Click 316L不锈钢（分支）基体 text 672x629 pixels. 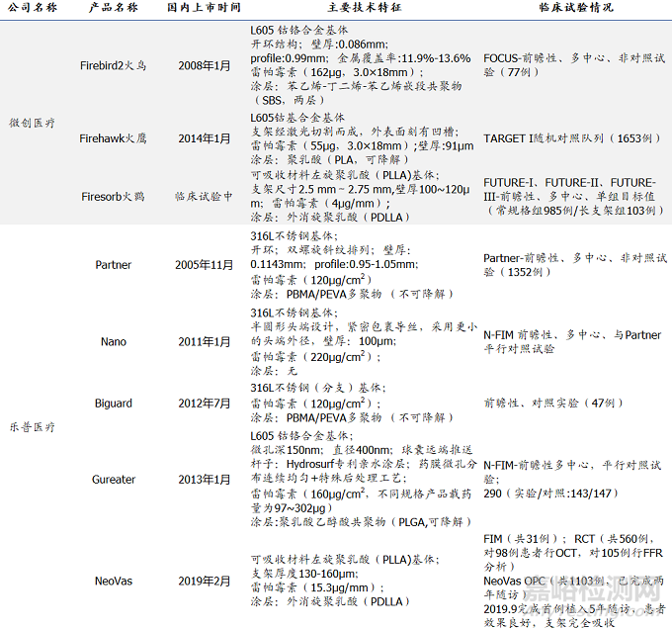318,388
